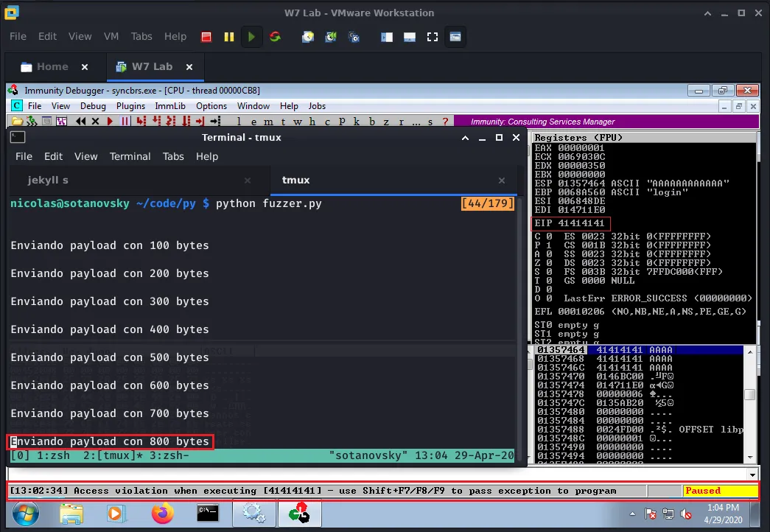The height and width of the screenshot is (532, 770).
Task: Open Immunity Jobs menu
Action: pyautogui.click(x=317, y=106)
